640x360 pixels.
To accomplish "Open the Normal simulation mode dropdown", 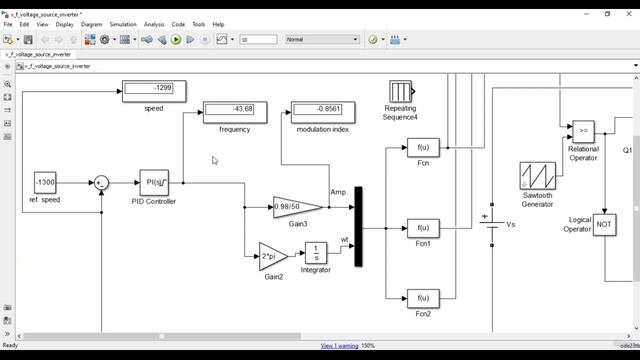I will coord(322,40).
